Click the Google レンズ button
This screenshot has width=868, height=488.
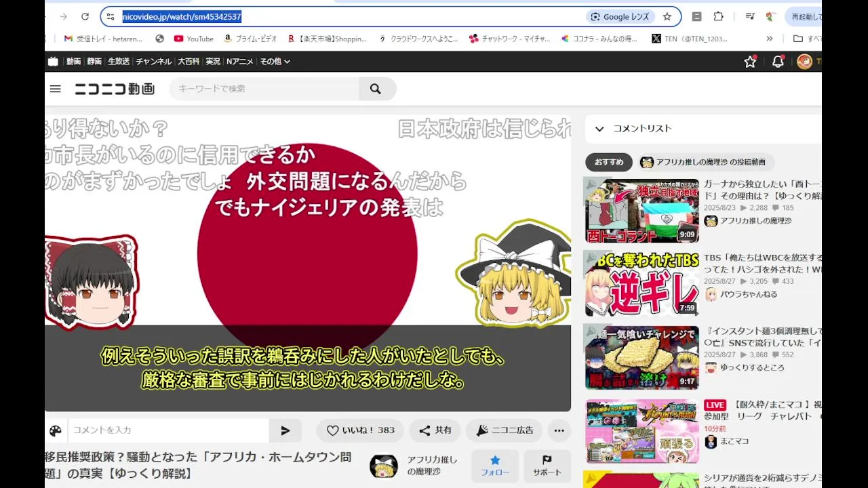[620, 16]
